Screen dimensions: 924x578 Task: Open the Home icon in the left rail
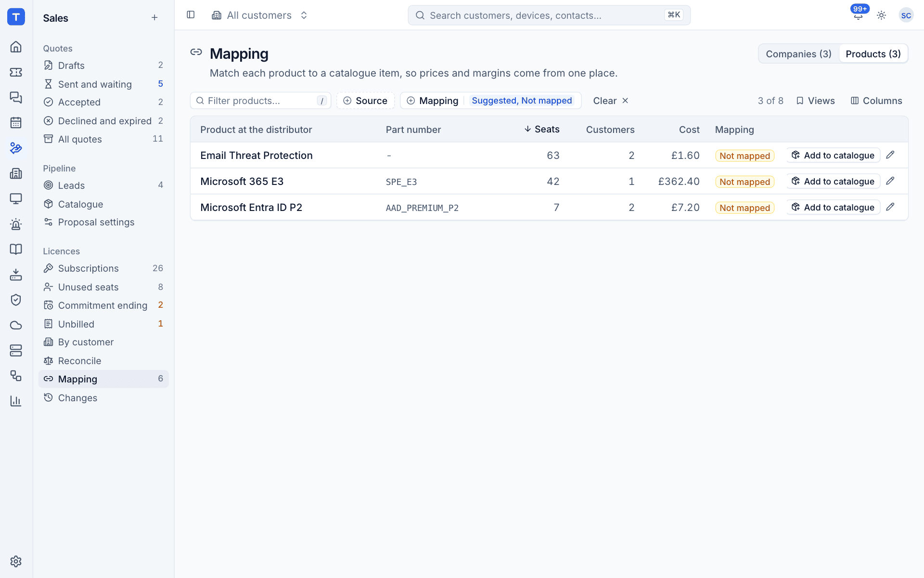[x=16, y=47]
